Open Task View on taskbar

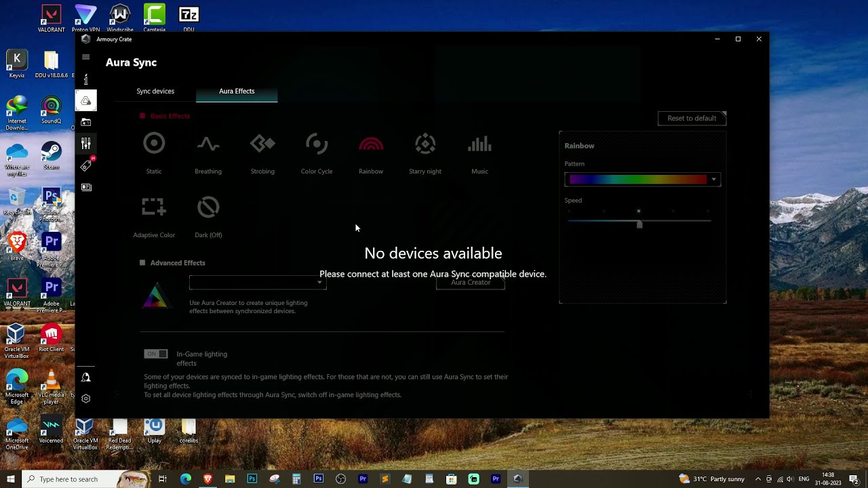(x=163, y=479)
